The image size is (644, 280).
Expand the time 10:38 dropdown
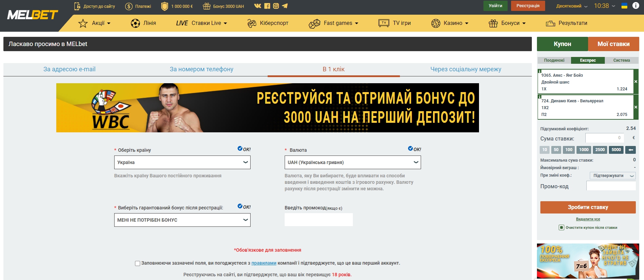(604, 6)
